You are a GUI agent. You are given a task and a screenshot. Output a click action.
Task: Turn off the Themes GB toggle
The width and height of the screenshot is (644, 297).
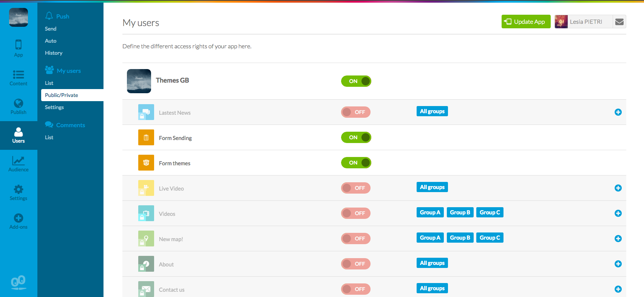click(356, 81)
